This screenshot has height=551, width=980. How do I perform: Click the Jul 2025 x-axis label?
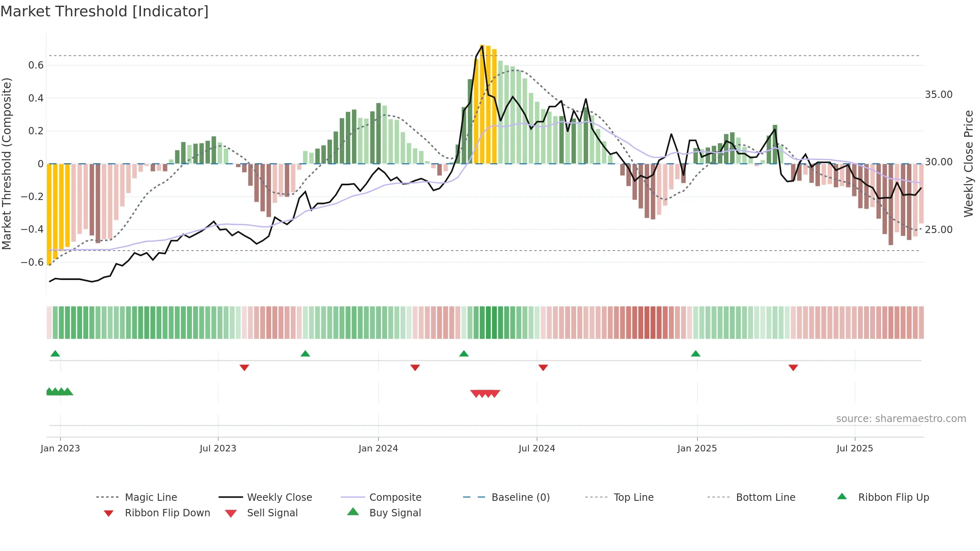[x=855, y=448]
